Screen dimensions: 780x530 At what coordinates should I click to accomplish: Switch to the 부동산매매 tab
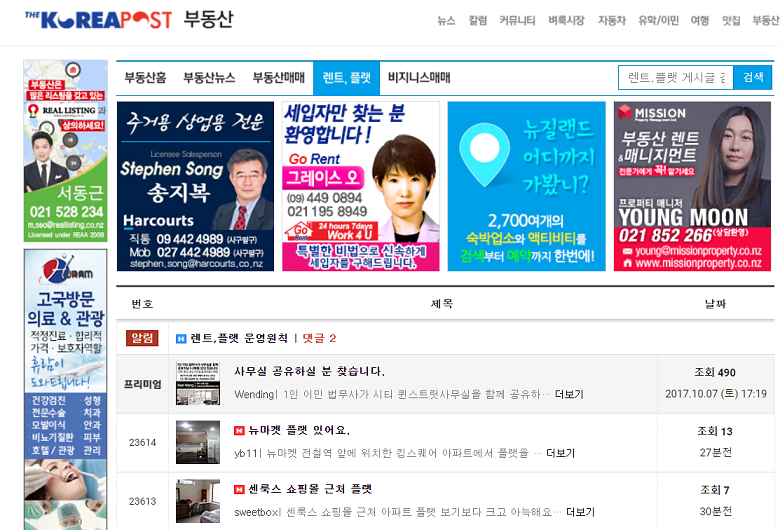click(x=278, y=77)
